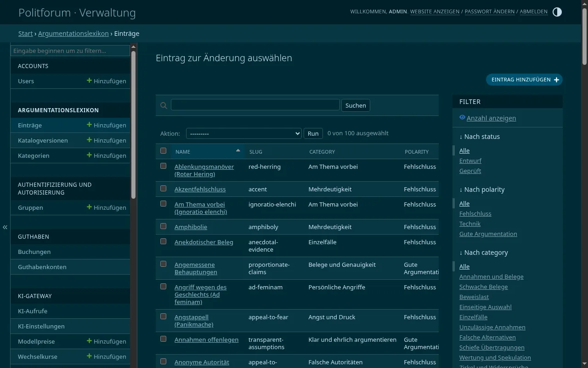Tick the select-all checkbox in the table header
588x368 pixels.
(163, 151)
